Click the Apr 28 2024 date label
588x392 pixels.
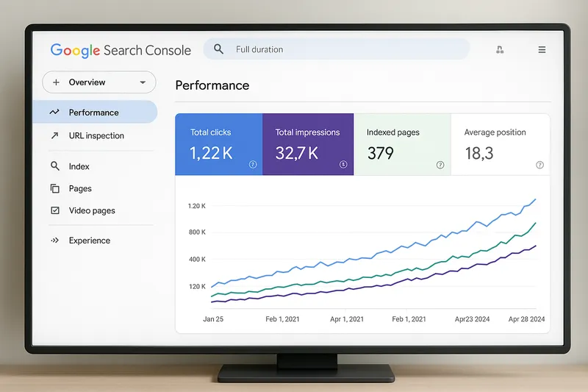pos(526,319)
